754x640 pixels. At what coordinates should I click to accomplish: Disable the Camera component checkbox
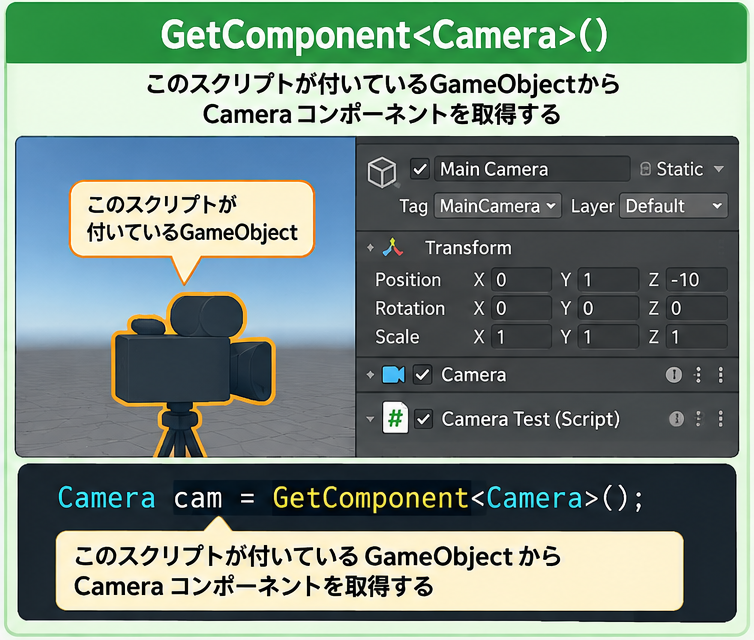(x=422, y=375)
